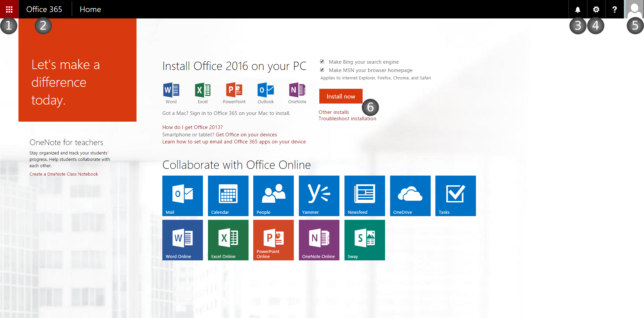Select Home in the top bar

(90, 9)
